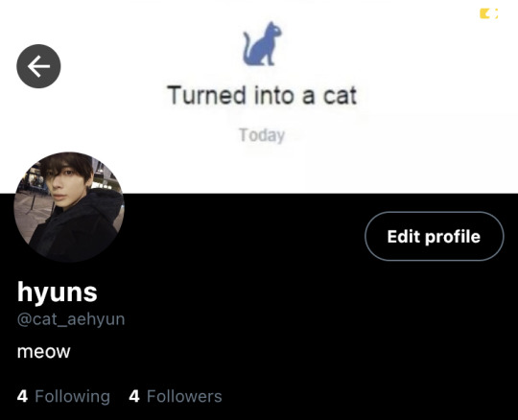Click the Turned into a cat caption

pos(262,95)
